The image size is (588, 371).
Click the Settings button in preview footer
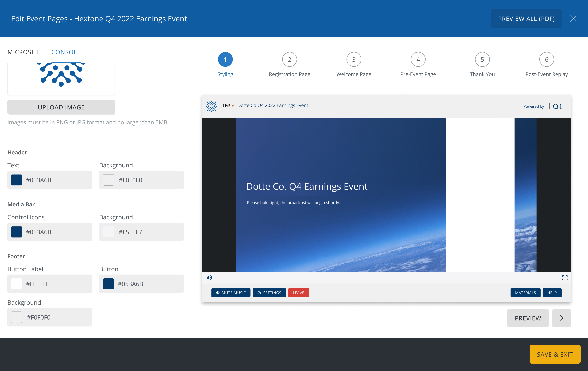point(269,293)
